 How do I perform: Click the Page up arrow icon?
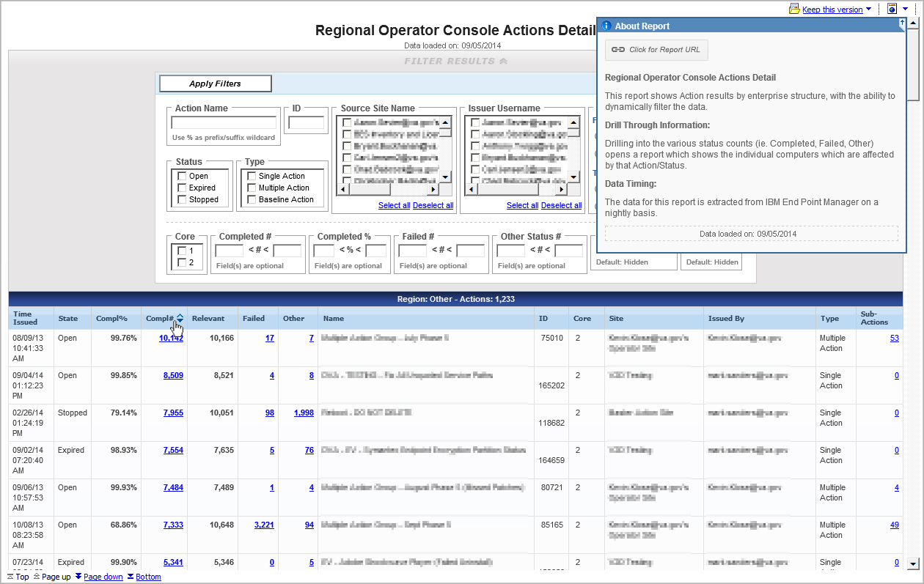(37, 577)
